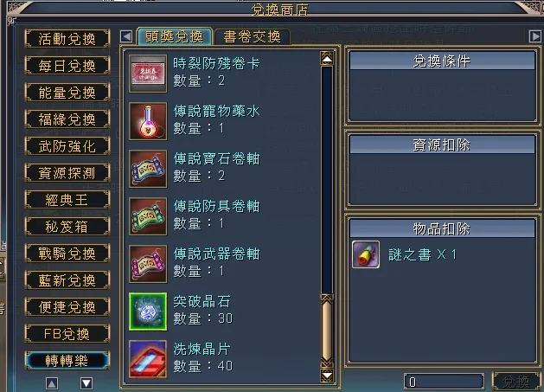544x392 pixels.
Task: Open the 活動兌換 category
Action: [x=67, y=39]
